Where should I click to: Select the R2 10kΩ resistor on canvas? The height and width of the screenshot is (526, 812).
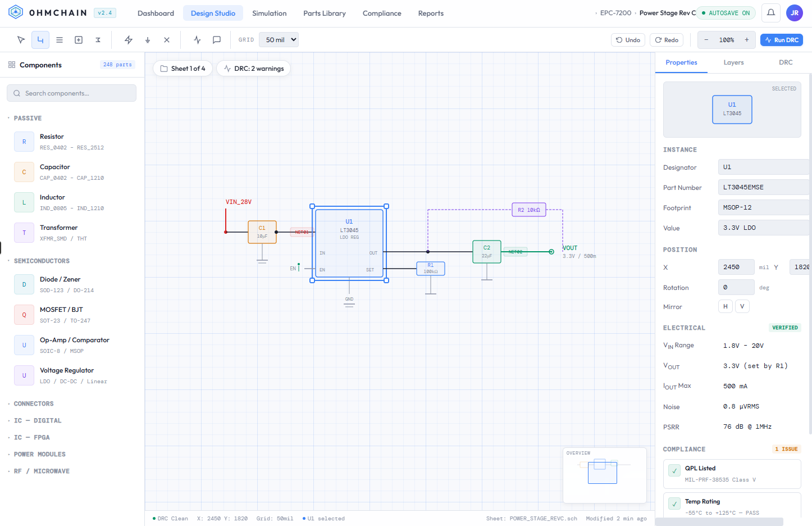(x=528, y=210)
